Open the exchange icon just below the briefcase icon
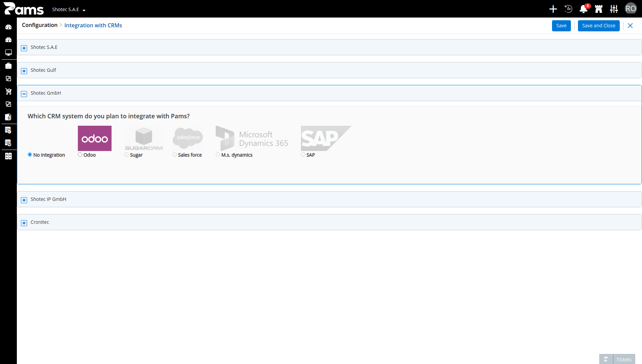This screenshot has height=364, width=642. click(8, 79)
